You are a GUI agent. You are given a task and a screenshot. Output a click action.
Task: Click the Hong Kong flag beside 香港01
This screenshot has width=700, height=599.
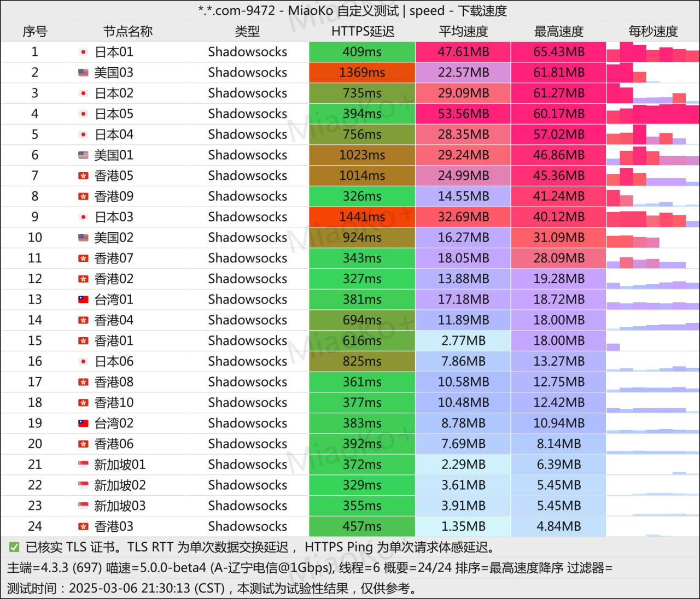click(83, 341)
